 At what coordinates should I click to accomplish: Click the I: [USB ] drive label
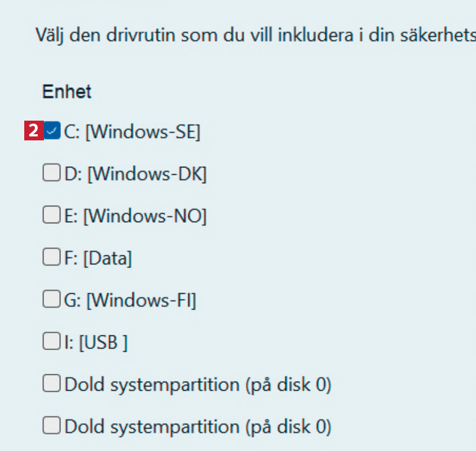(x=96, y=342)
